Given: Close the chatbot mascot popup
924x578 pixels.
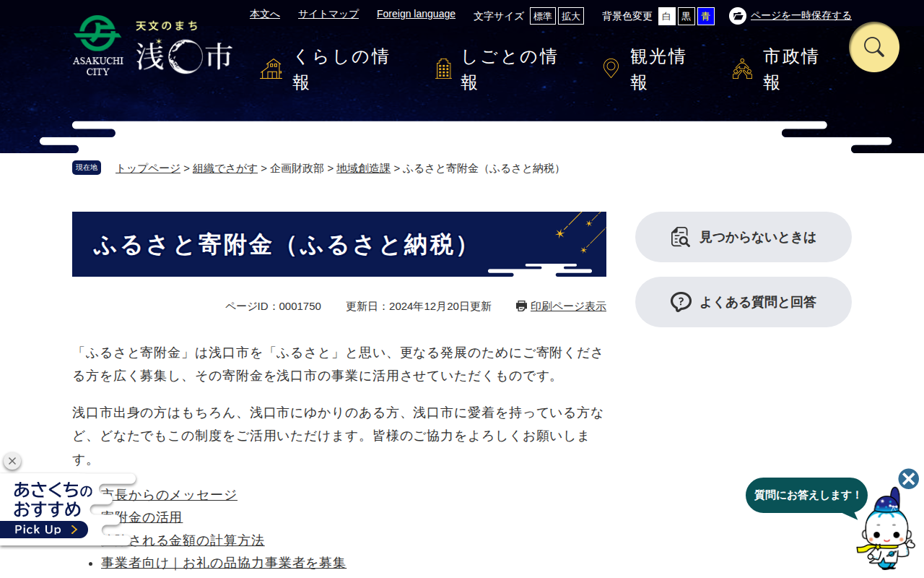Looking at the screenshot, I should tap(909, 479).
